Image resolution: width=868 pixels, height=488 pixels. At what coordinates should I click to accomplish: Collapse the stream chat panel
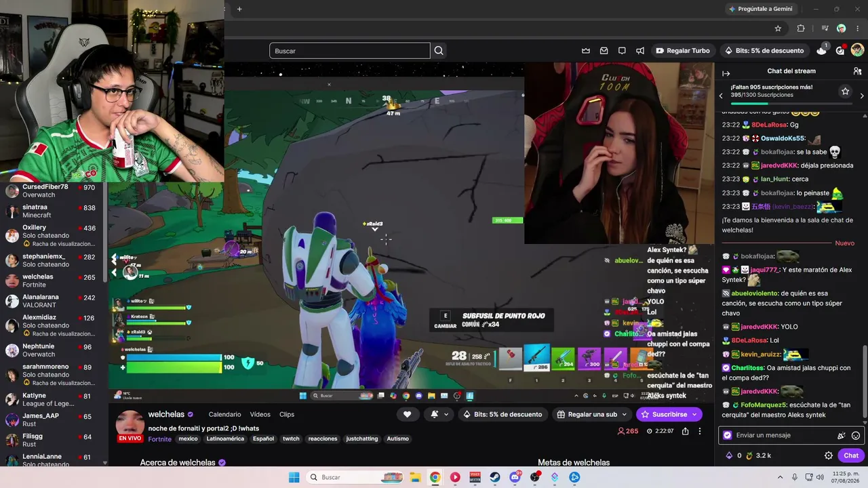coord(726,73)
